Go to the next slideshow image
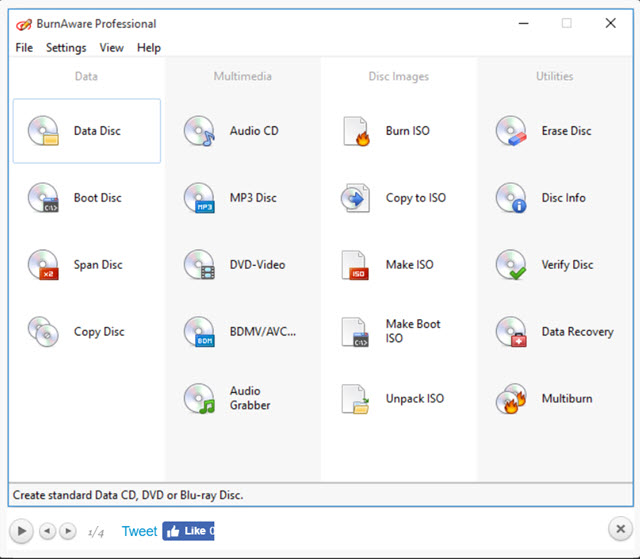 tap(68, 531)
